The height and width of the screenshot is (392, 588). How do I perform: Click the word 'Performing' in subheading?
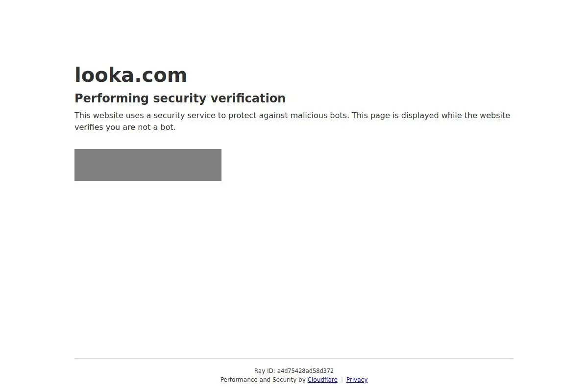[112, 98]
